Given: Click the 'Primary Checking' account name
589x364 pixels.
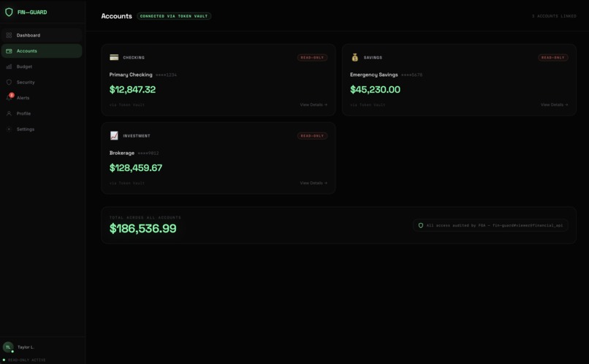Looking at the screenshot, I should (131, 75).
